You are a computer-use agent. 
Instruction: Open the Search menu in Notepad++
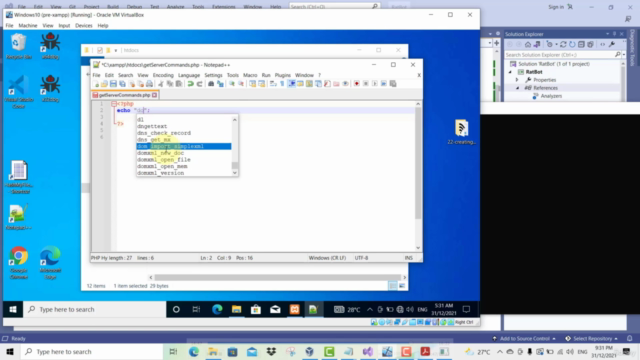click(125, 75)
